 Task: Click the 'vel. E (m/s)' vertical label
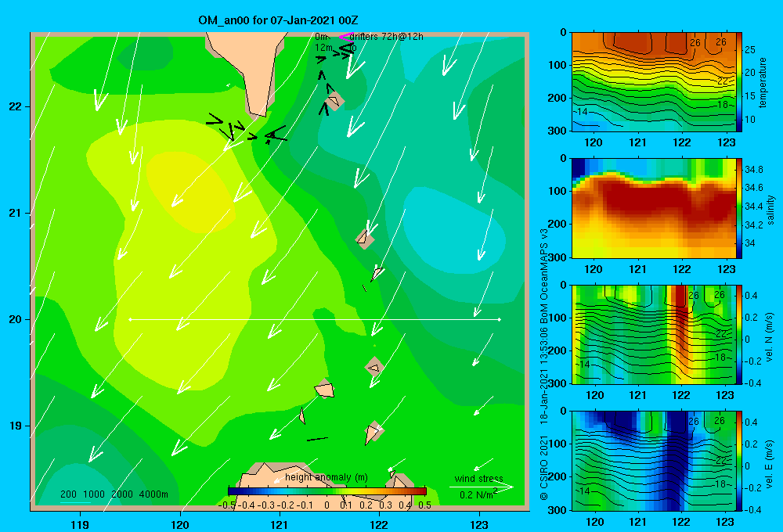[x=770, y=464]
